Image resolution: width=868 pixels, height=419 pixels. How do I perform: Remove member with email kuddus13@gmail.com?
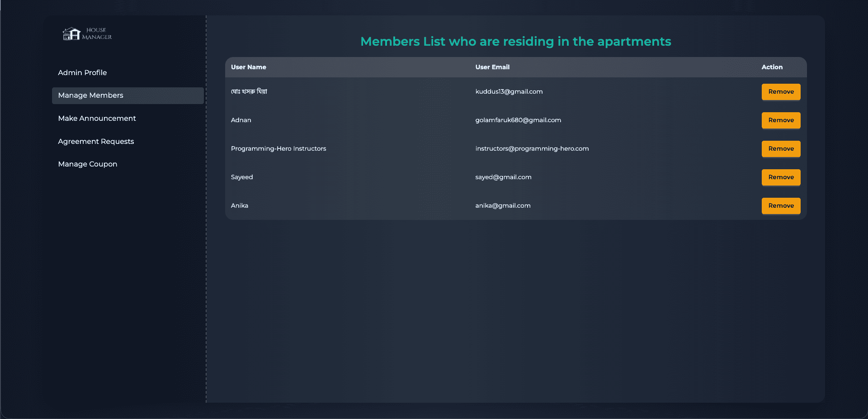781,92
